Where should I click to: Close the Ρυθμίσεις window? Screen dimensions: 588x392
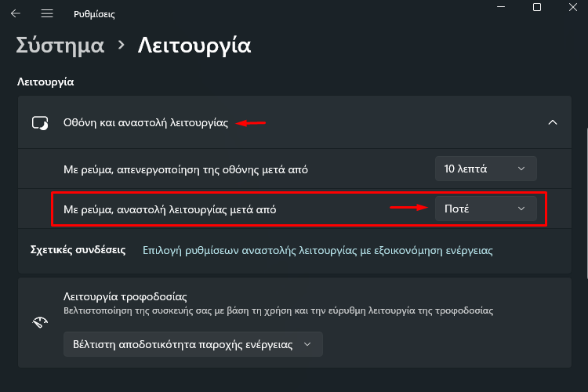pos(572,7)
